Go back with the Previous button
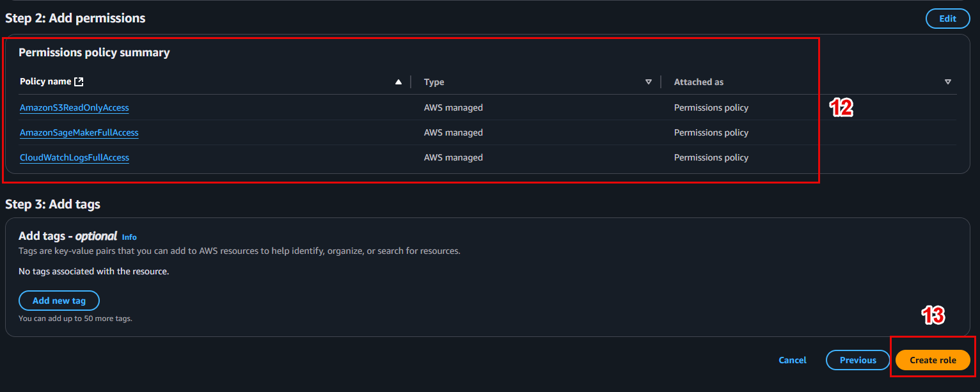Image resolution: width=980 pixels, height=392 pixels. (x=858, y=360)
